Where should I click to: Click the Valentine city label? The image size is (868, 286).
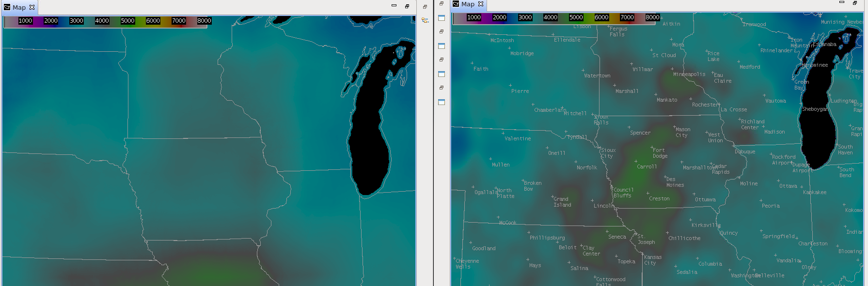pyautogui.click(x=518, y=139)
